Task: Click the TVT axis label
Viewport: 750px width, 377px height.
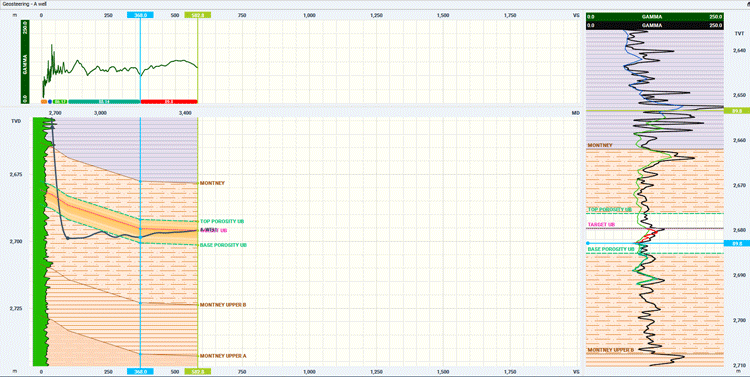Action: point(739,33)
